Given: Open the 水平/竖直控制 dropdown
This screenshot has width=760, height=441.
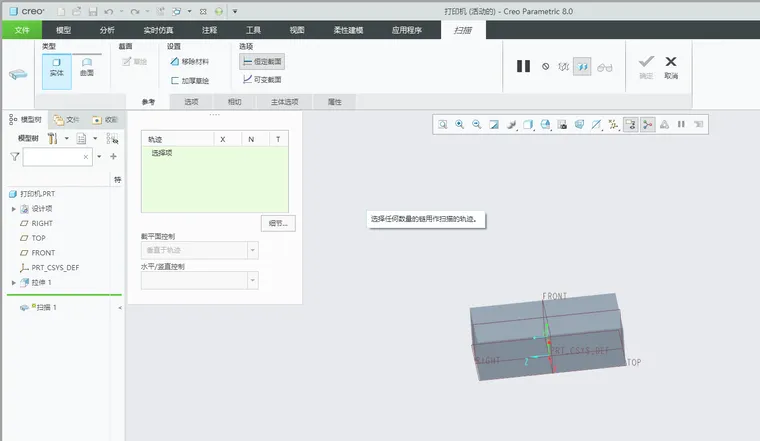Looking at the screenshot, I should 199,281.
